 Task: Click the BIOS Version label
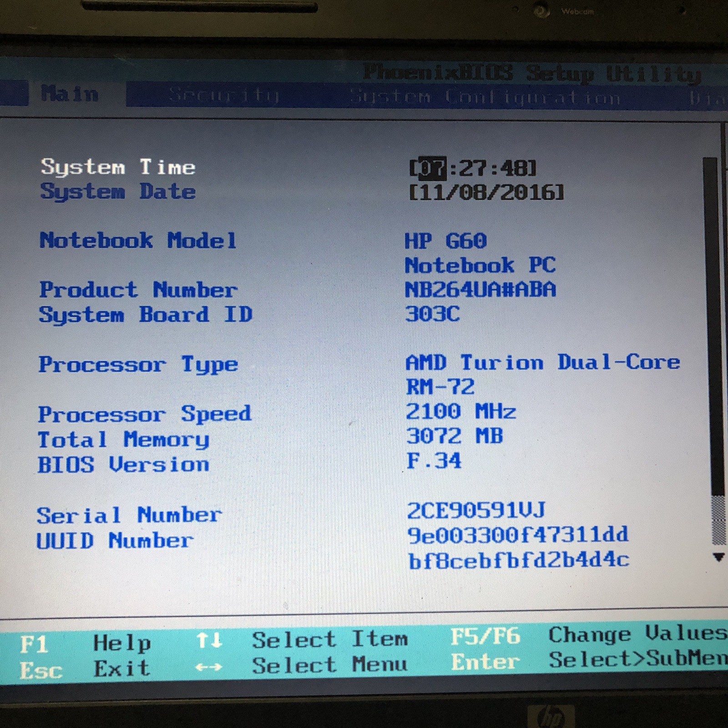[123, 465]
